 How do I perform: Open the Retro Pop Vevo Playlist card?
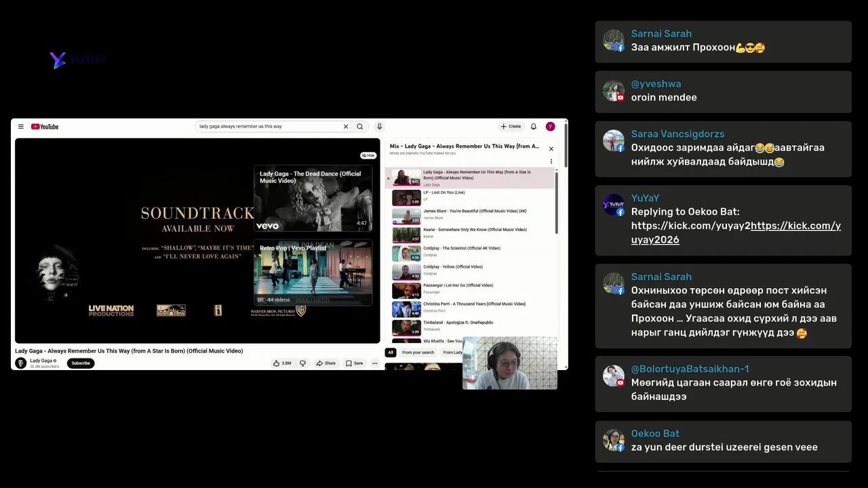pos(313,272)
